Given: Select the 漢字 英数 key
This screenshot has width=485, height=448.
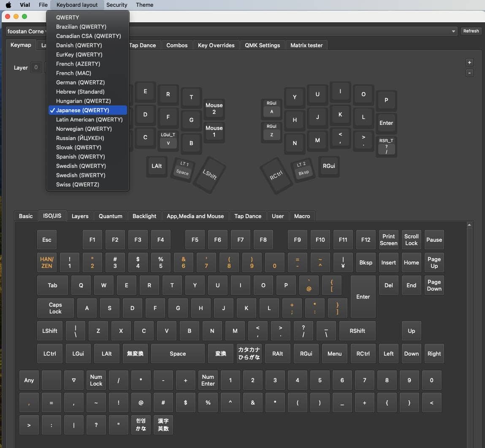Looking at the screenshot, I should tap(163, 425).
